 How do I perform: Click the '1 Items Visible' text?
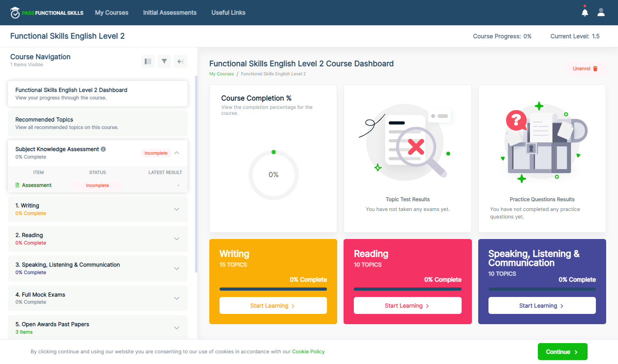pos(26,65)
